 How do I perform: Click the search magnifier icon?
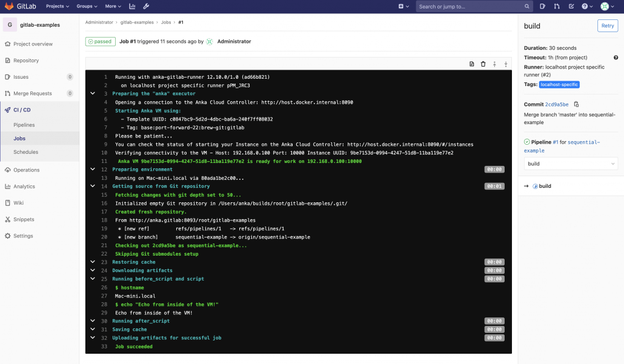coord(527,7)
